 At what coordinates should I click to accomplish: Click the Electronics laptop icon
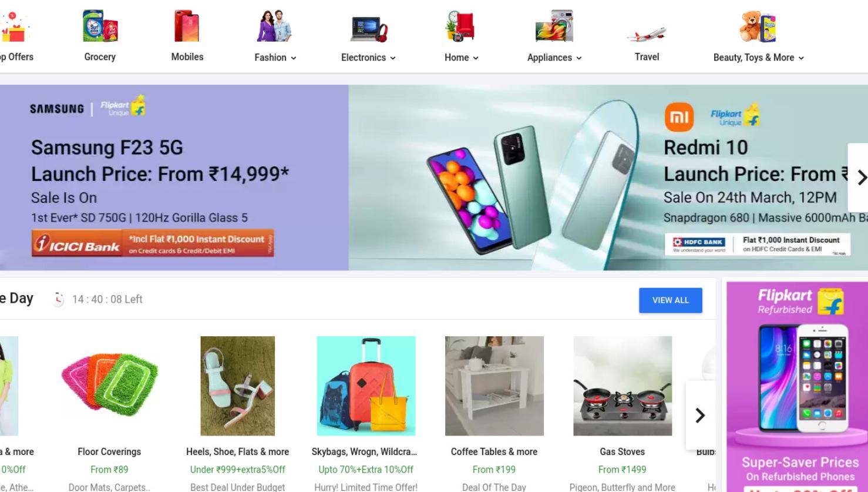click(368, 29)
